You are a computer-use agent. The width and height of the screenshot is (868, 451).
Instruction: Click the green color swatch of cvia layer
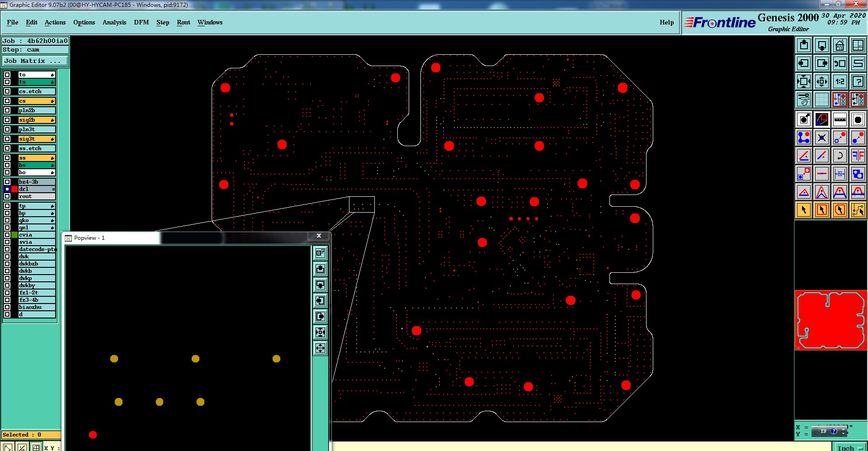(x=14, y=235)
